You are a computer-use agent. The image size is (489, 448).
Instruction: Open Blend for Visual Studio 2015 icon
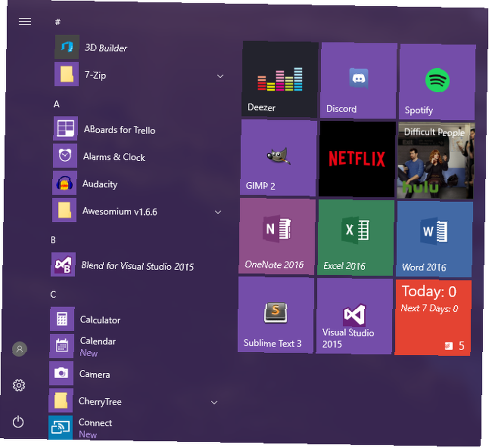point(63,264)
